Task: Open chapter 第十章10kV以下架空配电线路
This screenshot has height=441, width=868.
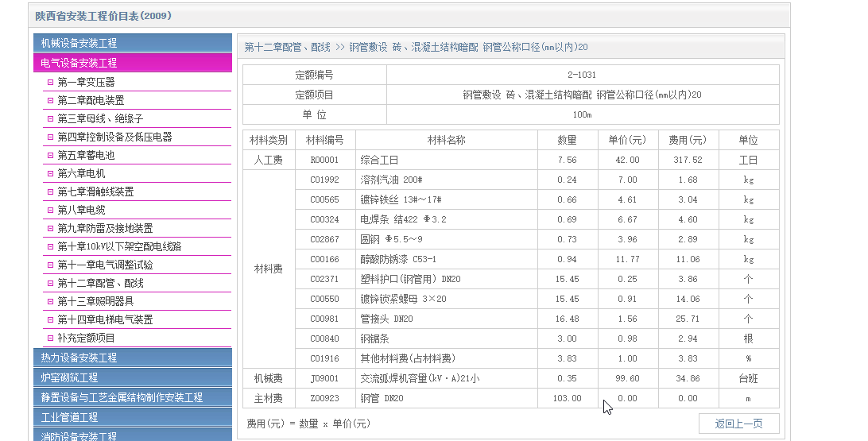Action: 119,247
